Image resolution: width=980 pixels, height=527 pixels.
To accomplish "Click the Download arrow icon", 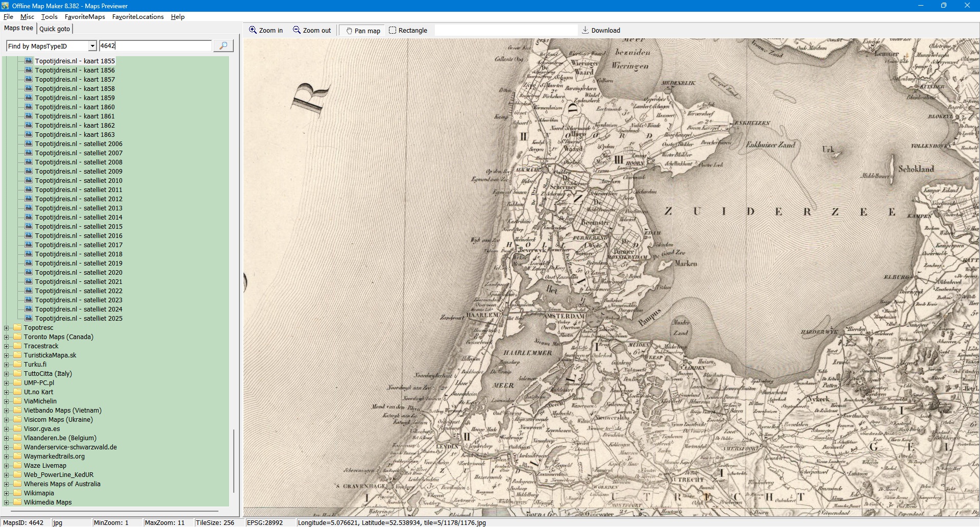I will tap(585, 30).
